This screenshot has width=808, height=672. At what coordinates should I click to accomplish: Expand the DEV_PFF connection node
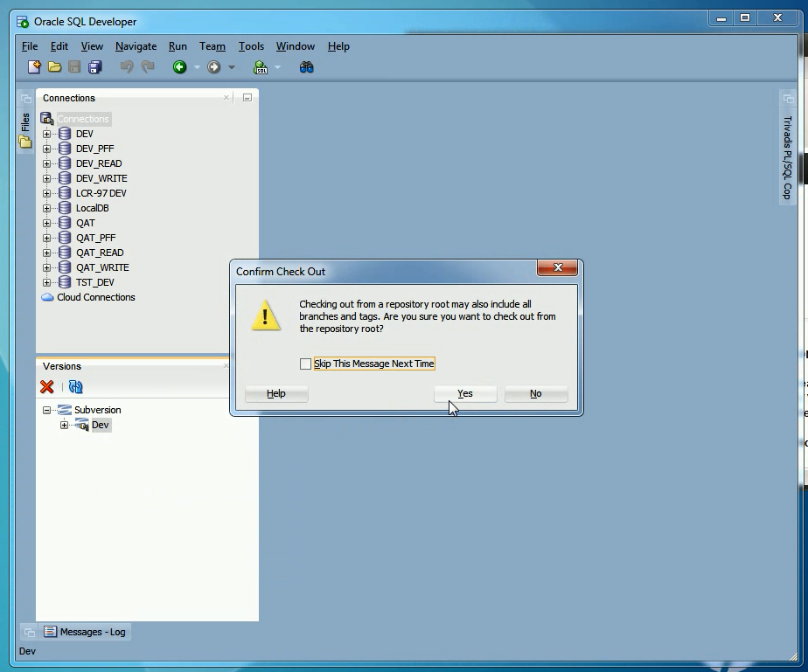47,149
